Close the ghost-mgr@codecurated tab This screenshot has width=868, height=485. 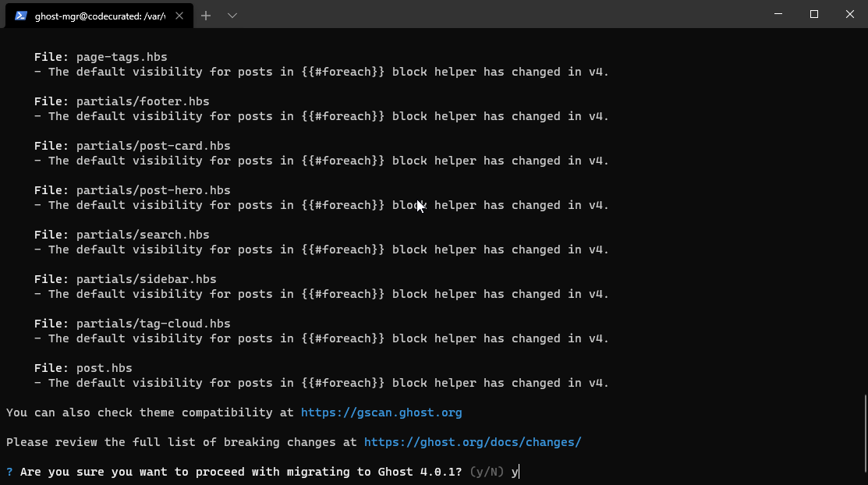(x=179, y=16)
